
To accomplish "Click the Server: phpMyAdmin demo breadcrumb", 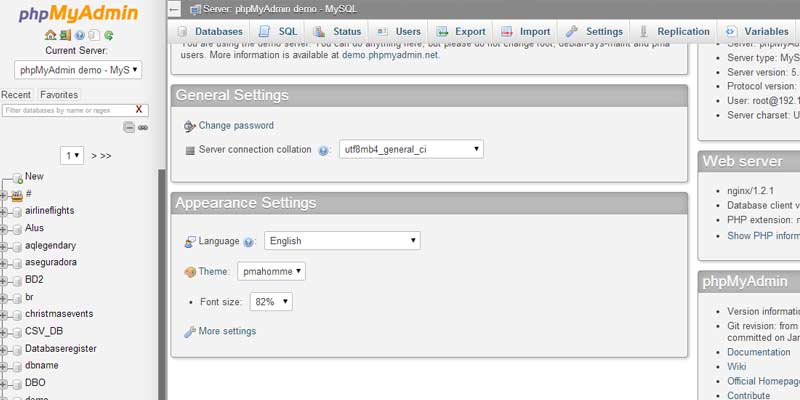I will (x=280, y=9).
